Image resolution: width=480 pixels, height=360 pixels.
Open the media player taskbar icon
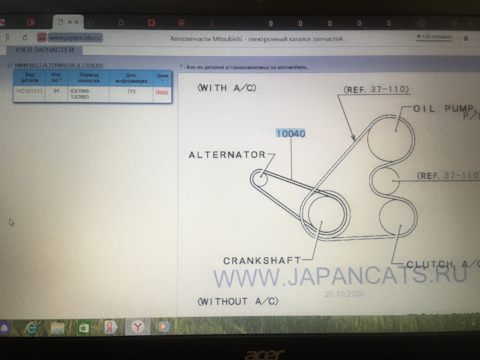click(163, 327)
